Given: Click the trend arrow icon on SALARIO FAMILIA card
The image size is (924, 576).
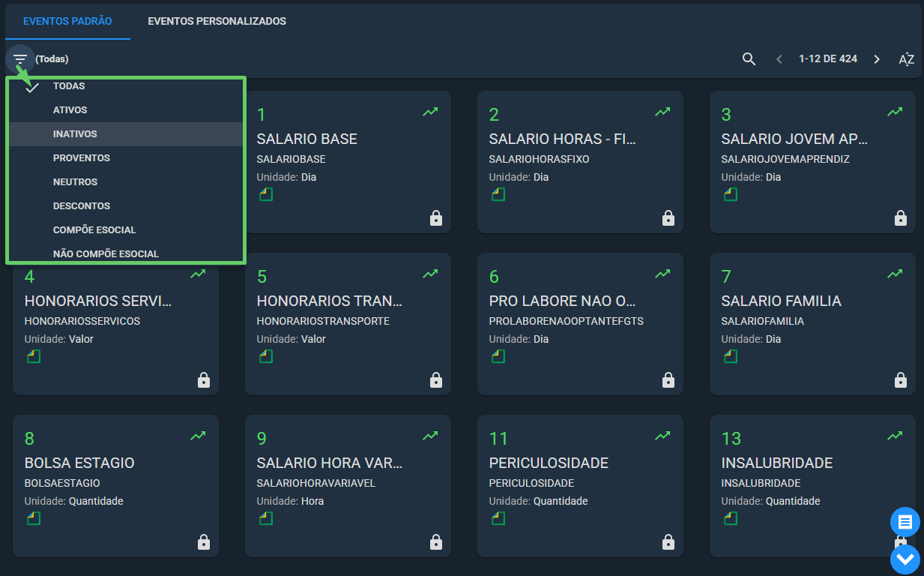Looking at the screenshot, I should tap(895, 274).
